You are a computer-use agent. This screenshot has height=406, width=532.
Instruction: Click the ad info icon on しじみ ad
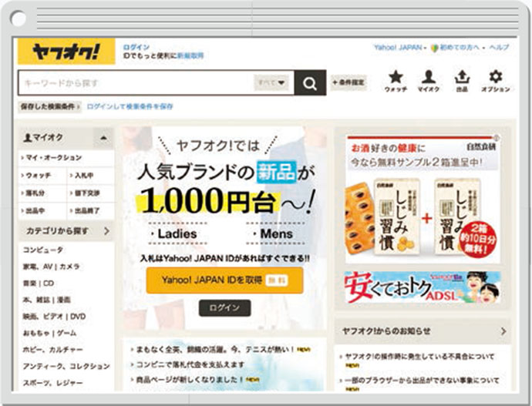pos(497,138)
